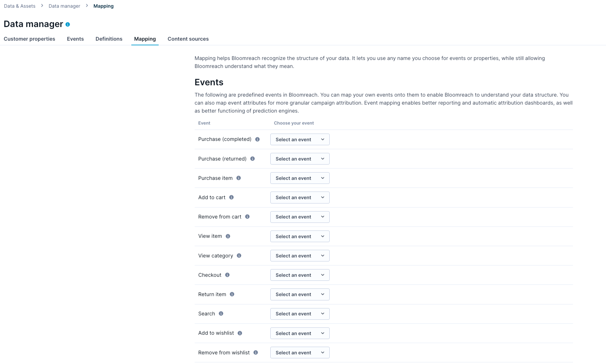Open the Search row event dropdown
This screenshot has height=364, width=606.
point(299,313)
